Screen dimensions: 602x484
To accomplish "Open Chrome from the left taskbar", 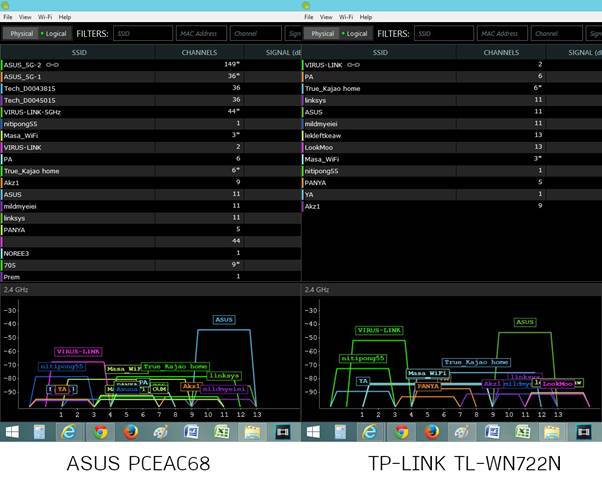I will point(100,432).
